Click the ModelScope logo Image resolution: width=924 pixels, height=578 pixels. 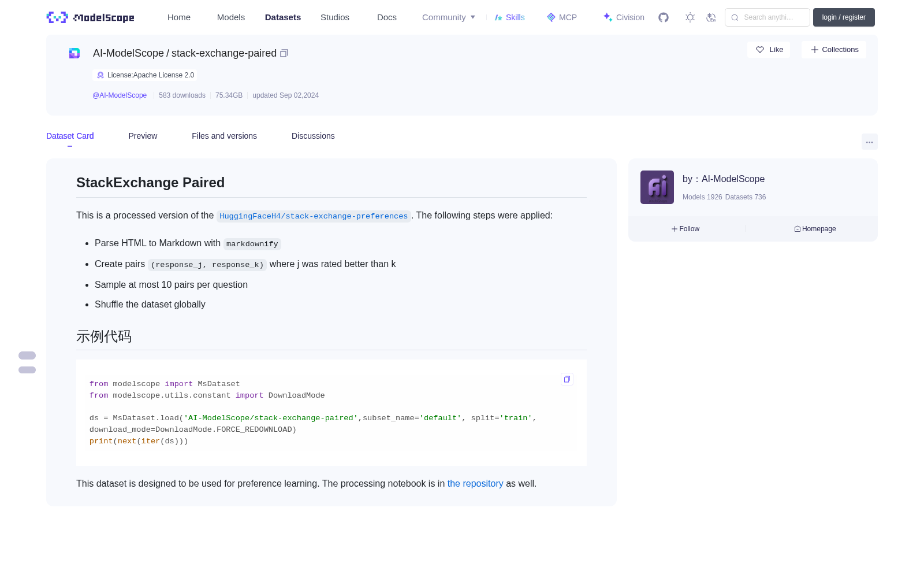coord(91,17)
